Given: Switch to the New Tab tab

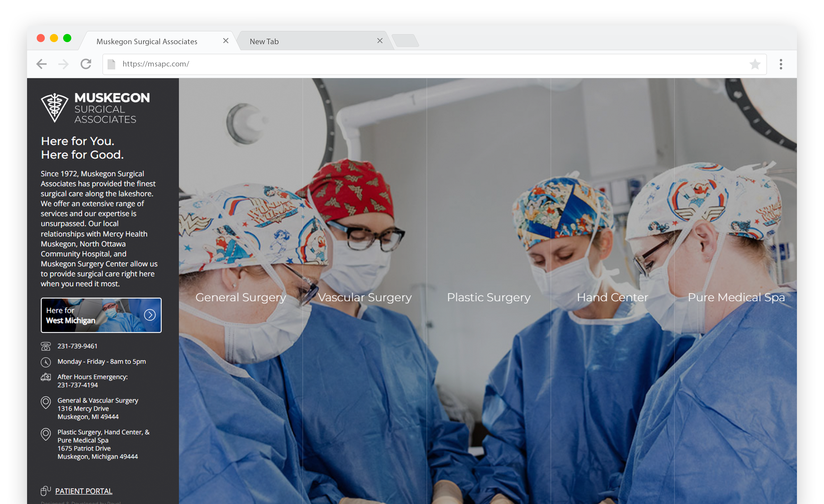Looking at the screenshot, I should click(x=315, y=41).
